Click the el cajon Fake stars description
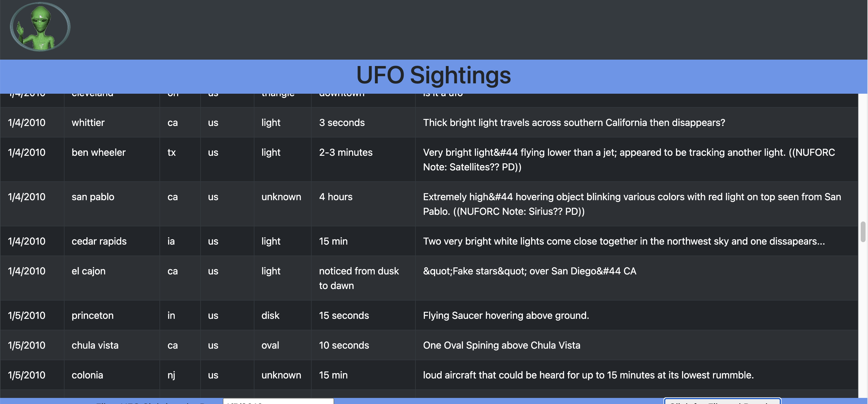The width and height of the screenshot is (868, 404). pos(530,271)
